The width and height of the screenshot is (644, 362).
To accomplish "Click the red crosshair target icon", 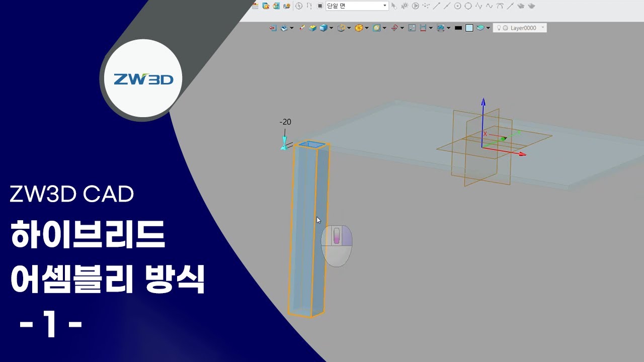I will 394,28.
